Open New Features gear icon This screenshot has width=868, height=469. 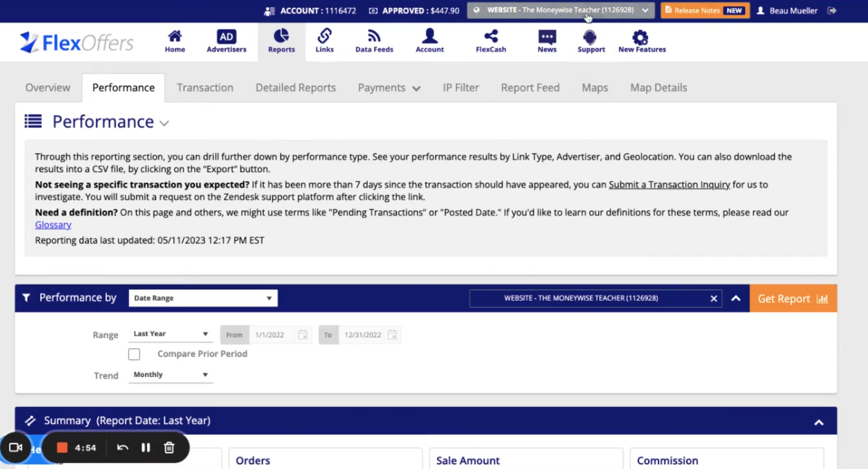(640, 37)
